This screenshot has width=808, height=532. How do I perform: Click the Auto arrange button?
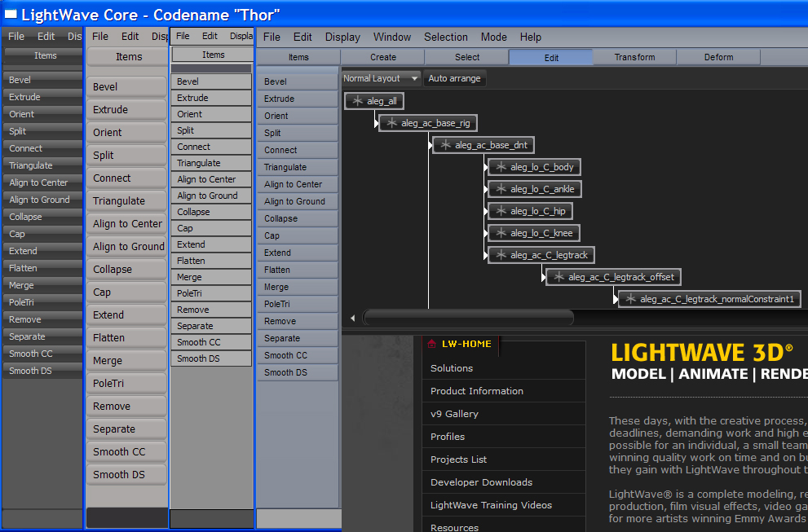[454, 78]
